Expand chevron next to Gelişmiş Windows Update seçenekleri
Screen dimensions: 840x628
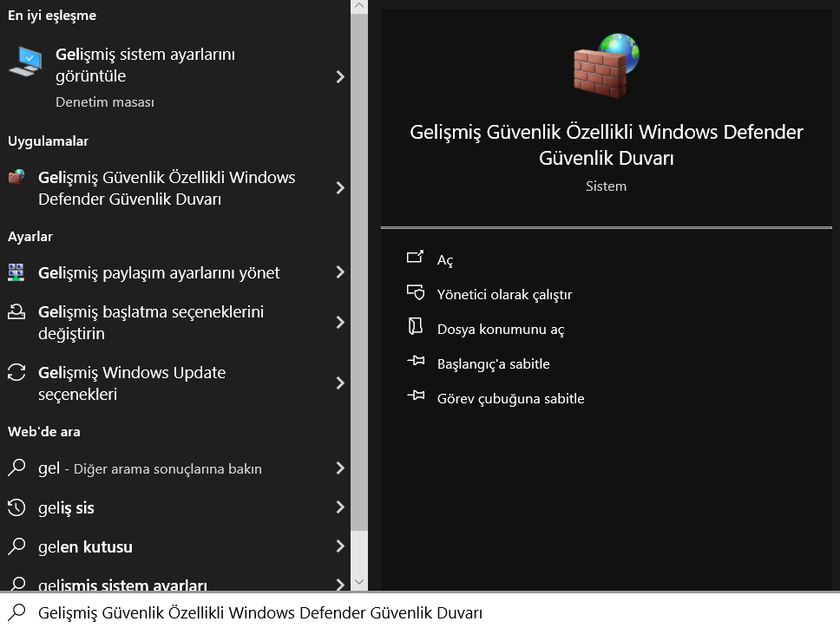(340, 383)
